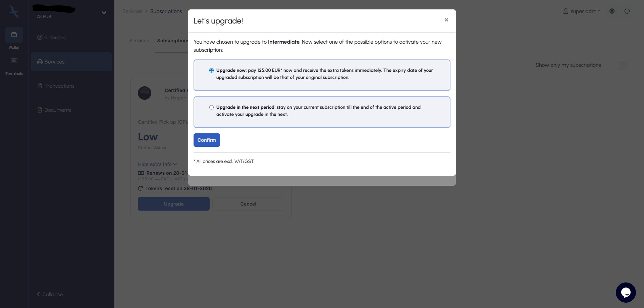Open the Terminals icon in the sidebar
The image size is (644, 308).
(14, 61)
